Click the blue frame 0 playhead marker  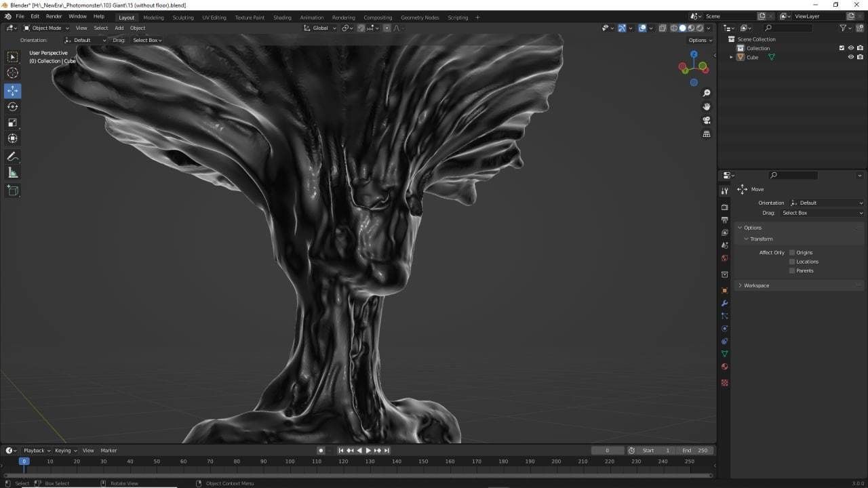click(x=24, y=461)
